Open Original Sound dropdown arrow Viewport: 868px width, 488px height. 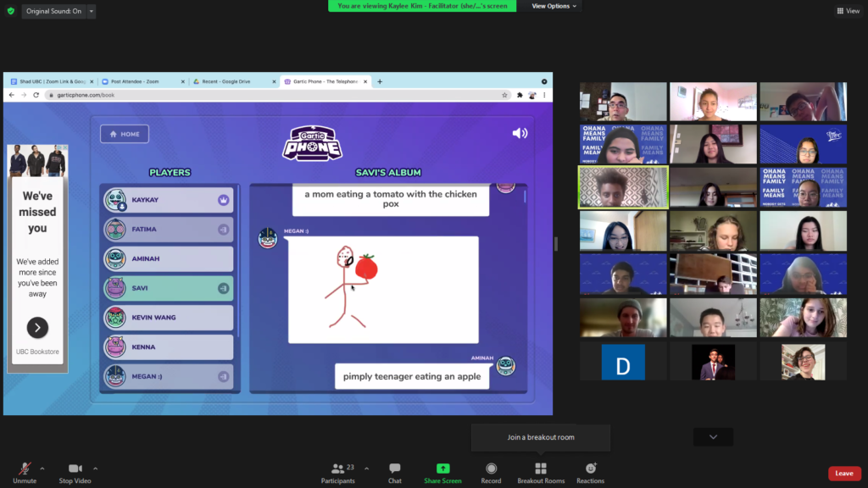[x=92, y=11]
